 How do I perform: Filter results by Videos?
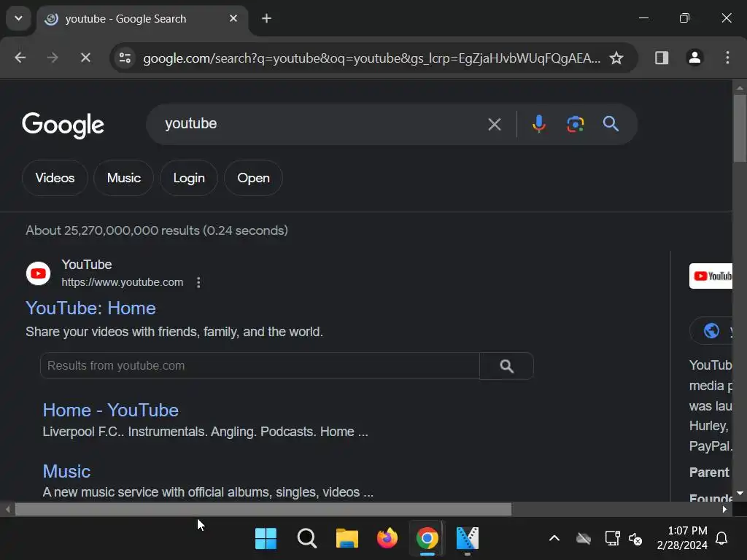point(55,178)
